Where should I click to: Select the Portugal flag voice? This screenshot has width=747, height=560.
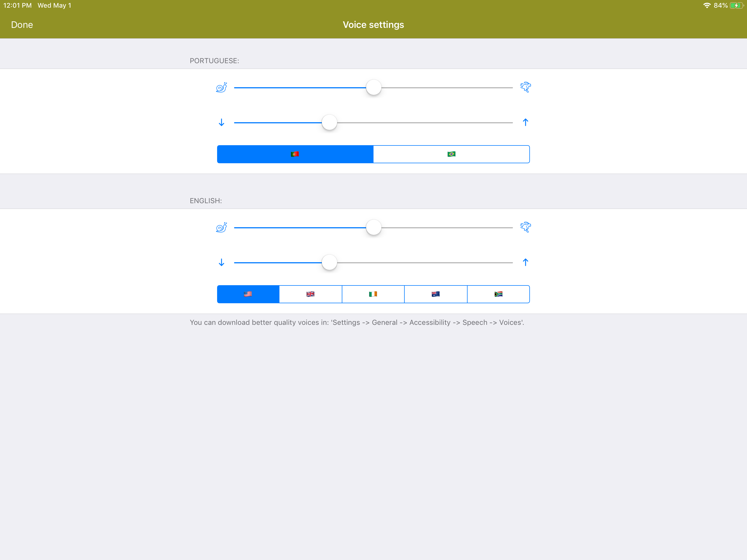[x=295, y=154]
